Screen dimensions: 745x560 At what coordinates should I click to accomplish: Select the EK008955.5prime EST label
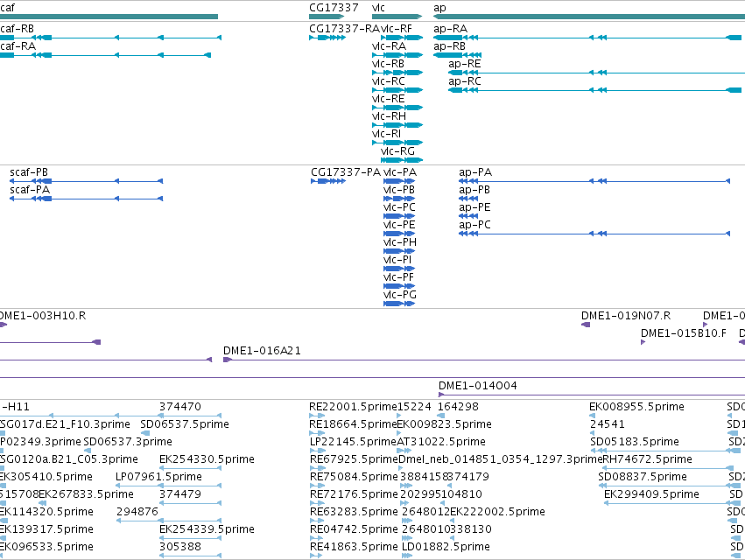tap(636, 407)
